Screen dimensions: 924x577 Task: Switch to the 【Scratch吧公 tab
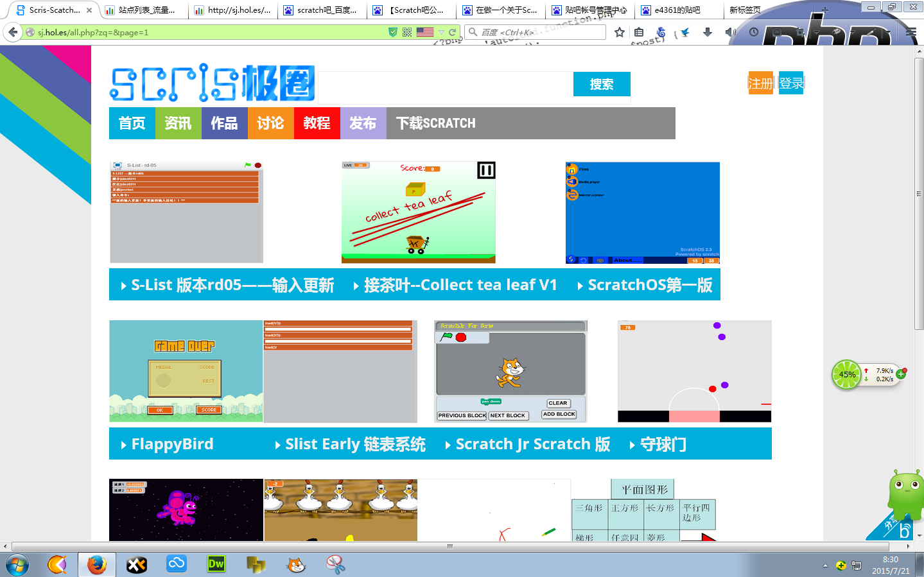(x=412, y=10)
